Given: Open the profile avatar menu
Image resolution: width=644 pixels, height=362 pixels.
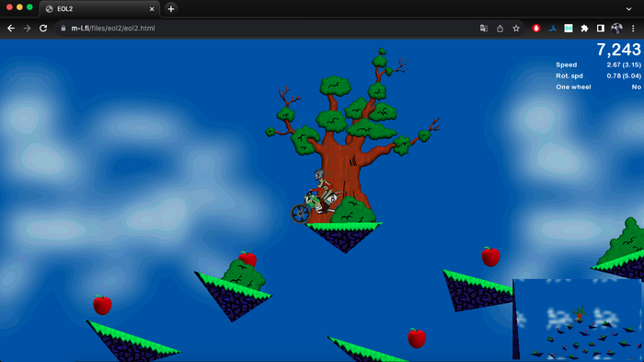Looking at the screenshot, I should (616, 29).
